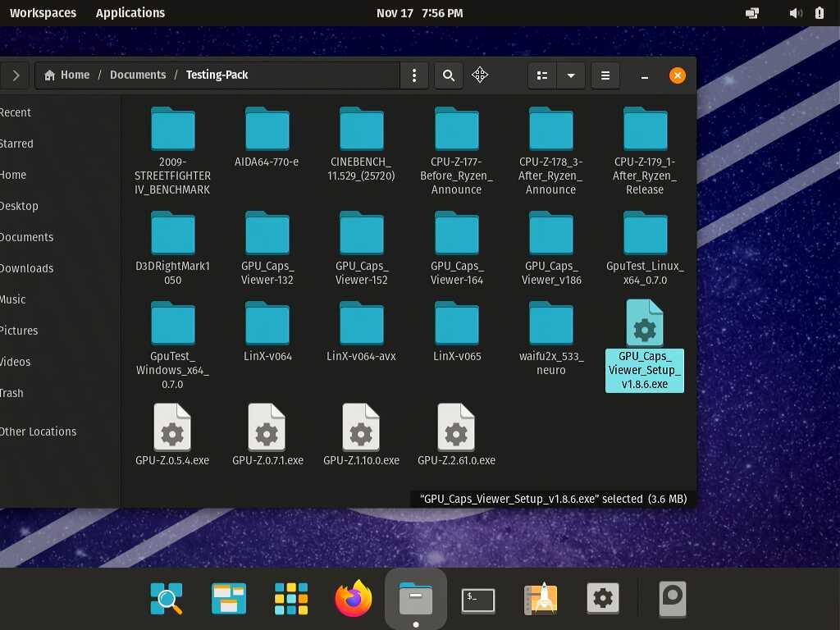The image size is (840, 630).
Task: Open the CINEBENCH_11.529 folder
Action: pyautogui.click(x=361, y=144)
